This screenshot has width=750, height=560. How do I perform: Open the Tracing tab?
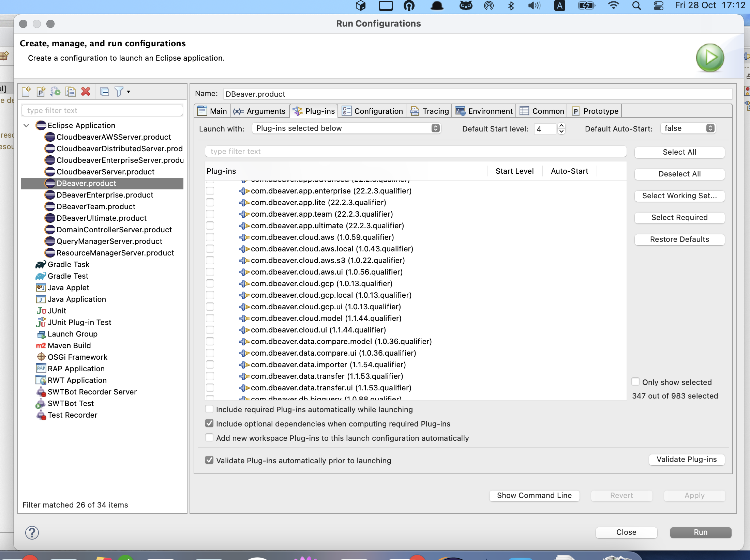(x=429, y=111)
